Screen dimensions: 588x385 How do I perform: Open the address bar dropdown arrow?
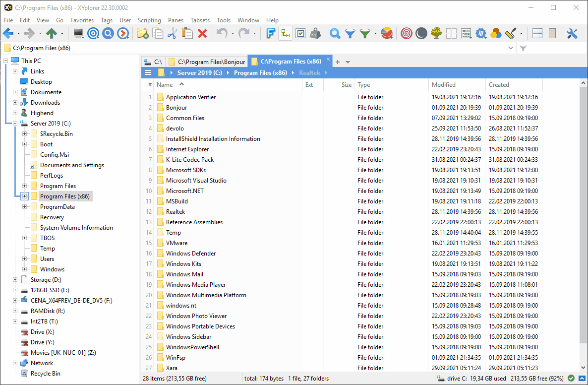click(511, 48)
